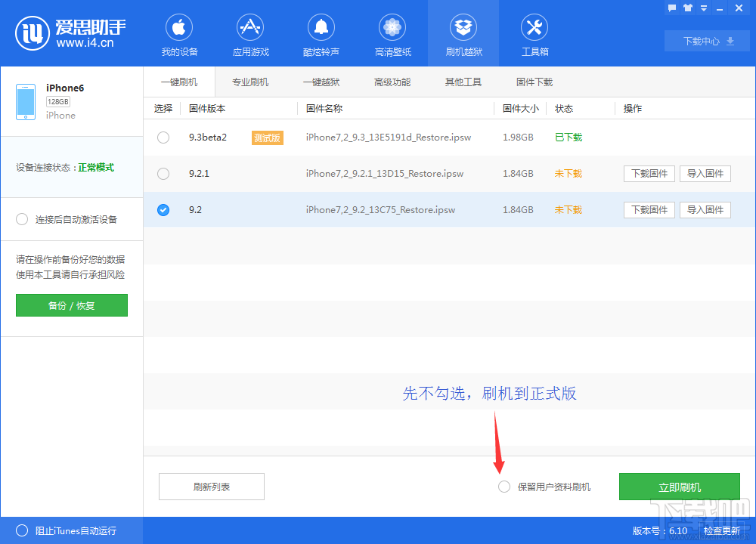Switch to the 专业刷机 tab
Viewport: 756px width, 544px height.
coord(250,81)
